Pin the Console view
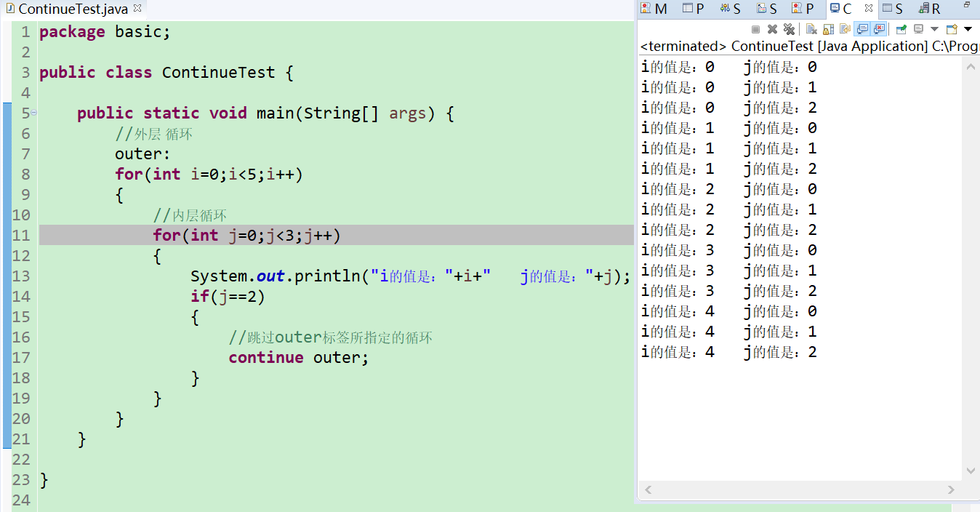The image size is (980, 512). point(901,28)
